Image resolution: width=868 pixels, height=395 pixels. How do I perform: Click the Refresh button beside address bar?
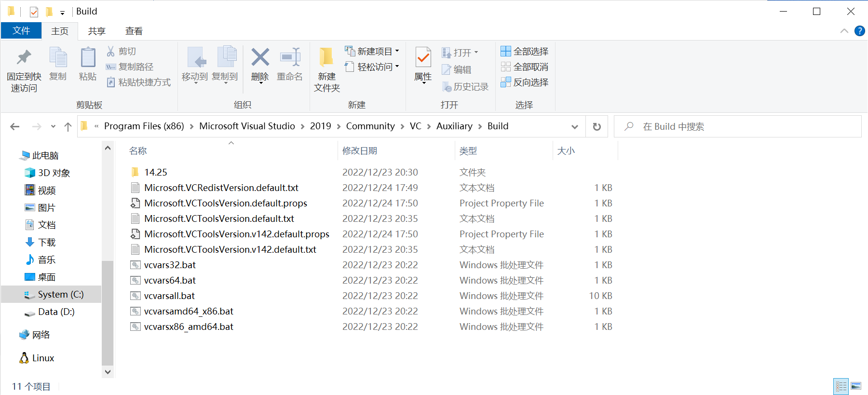(597, 126)
